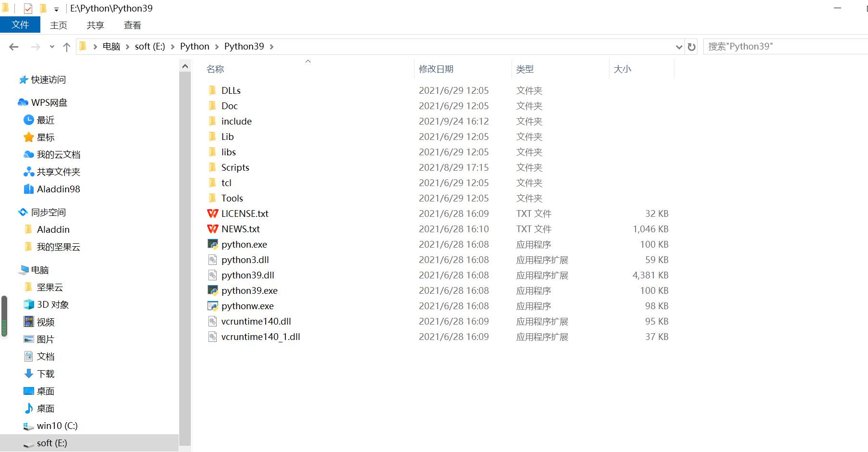Click the python.exe application icon

point(212,244)
